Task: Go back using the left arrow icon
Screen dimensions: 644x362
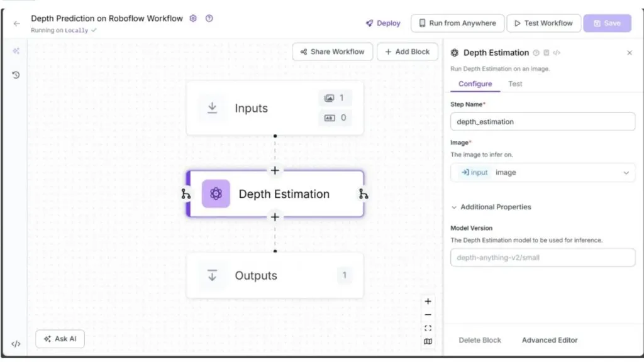Action: coord(16,24)
